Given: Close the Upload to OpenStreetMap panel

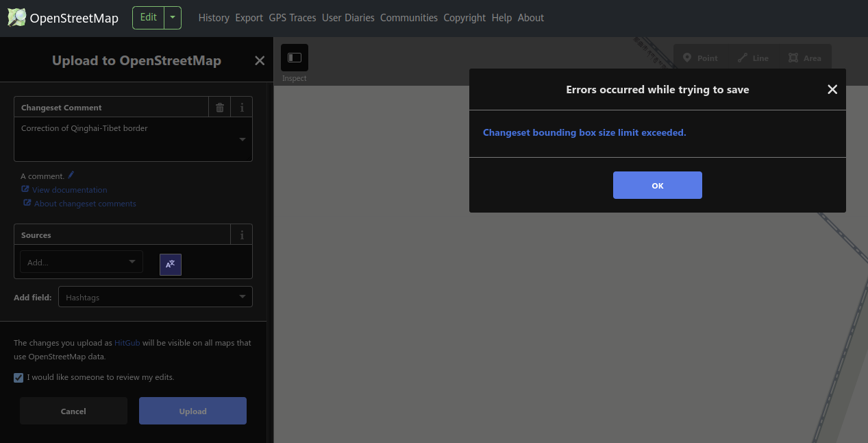Looking at the screenshot, I should coord(260,60).
